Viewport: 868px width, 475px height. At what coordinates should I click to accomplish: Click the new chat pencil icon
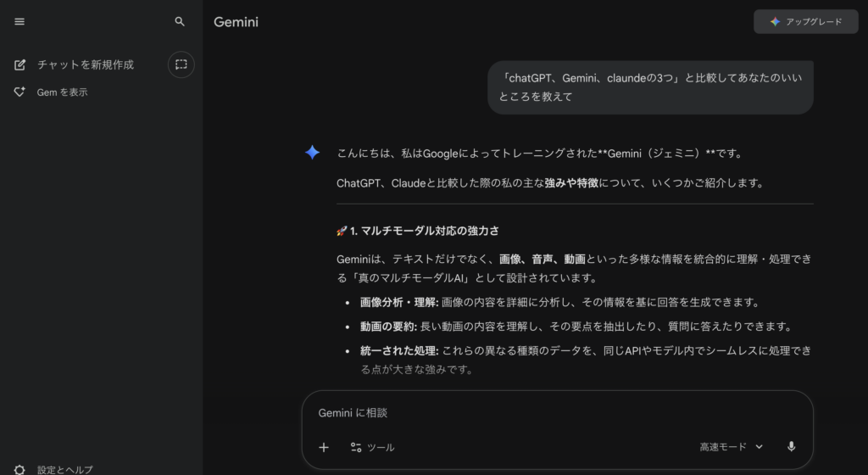(x=20, y=64)
